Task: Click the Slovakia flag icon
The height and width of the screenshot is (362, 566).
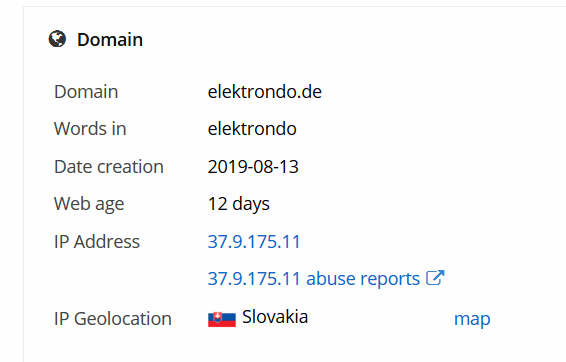Action: (222, 319)
